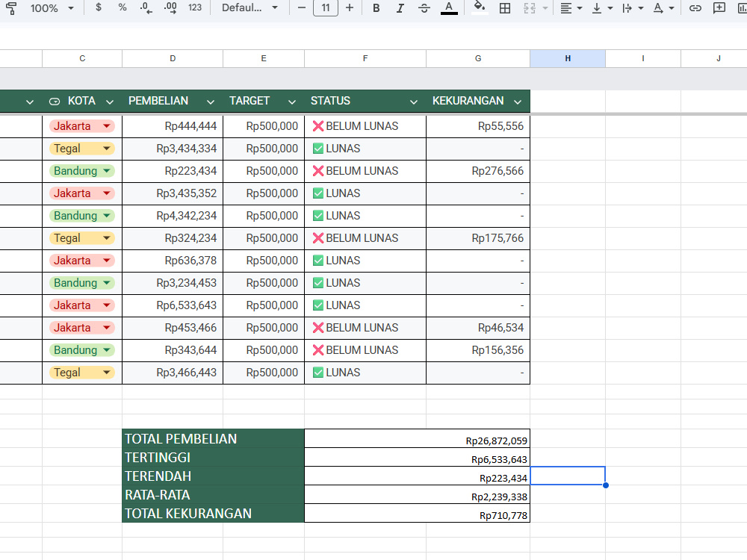Open Tegal dropdown in Rp3,434,334 row
Image resolution: width=747 pixels, height=560 pixels.
tap(107, 149)
